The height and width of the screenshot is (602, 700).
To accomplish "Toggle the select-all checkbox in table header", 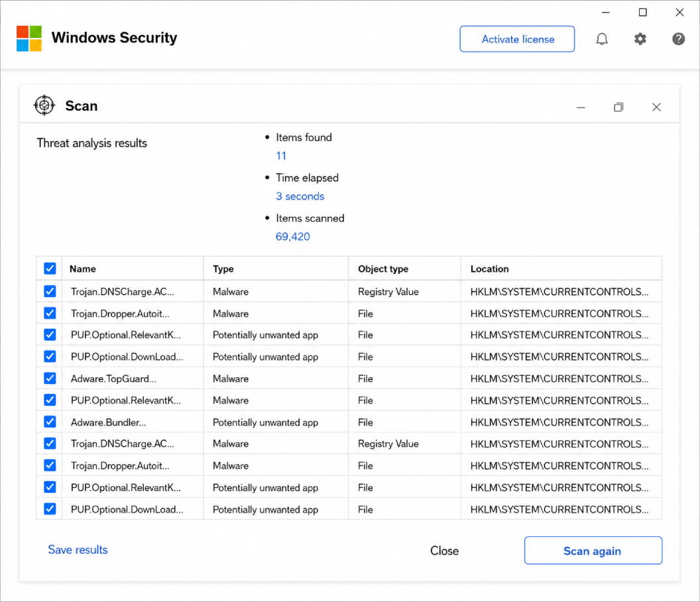I will coord(50,269).
